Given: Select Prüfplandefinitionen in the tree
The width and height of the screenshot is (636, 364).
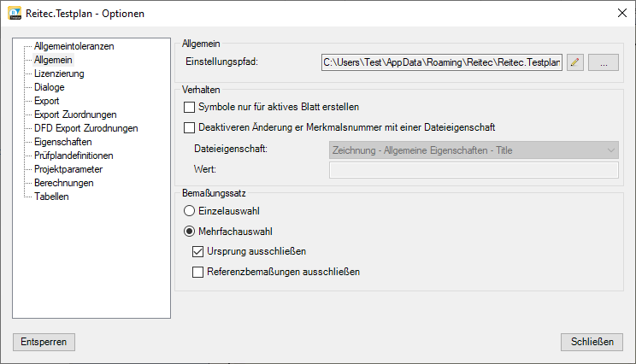Looking at the screenshot, I should pos(73,156).
